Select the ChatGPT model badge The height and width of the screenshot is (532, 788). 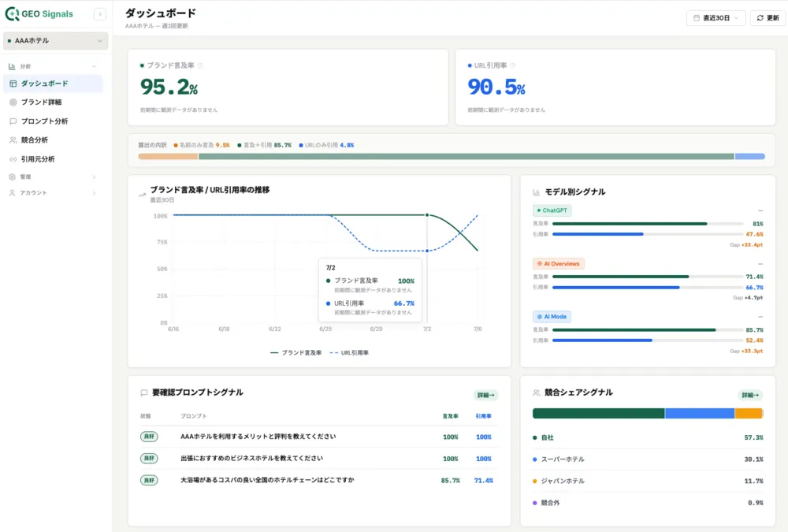click(x=552, y=210)
